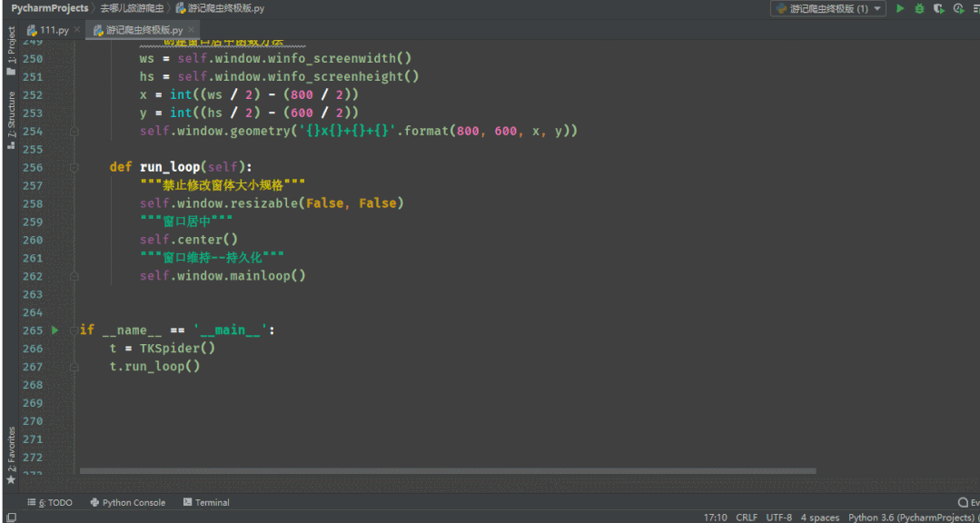
Task: Click the cursor position 17:10 in status bar
Action: click(715, 518)
